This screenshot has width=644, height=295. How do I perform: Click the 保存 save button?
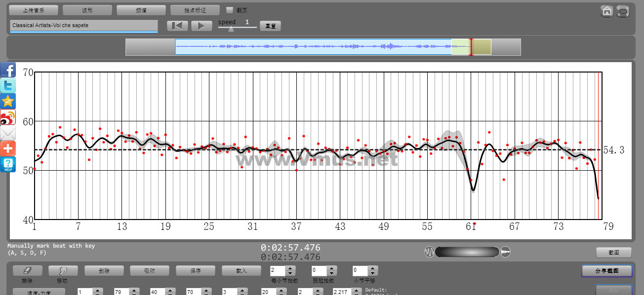[195, 271]
